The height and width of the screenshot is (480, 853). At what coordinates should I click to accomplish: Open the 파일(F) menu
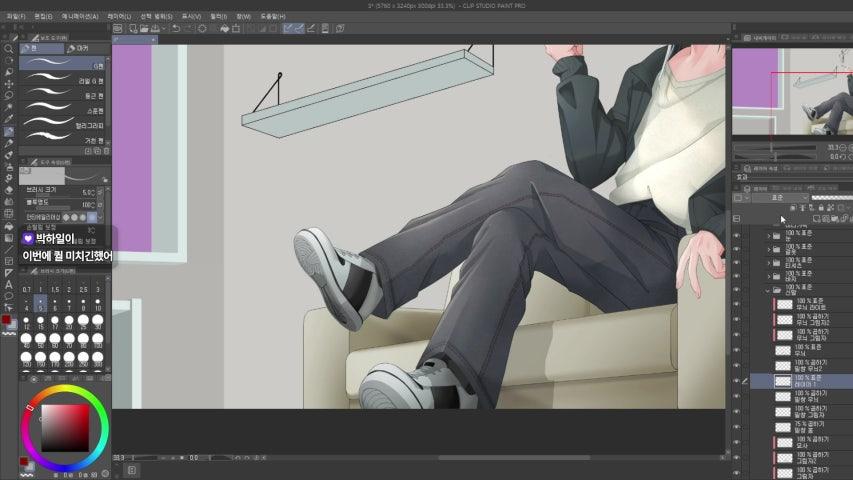(x=13, y=17)
